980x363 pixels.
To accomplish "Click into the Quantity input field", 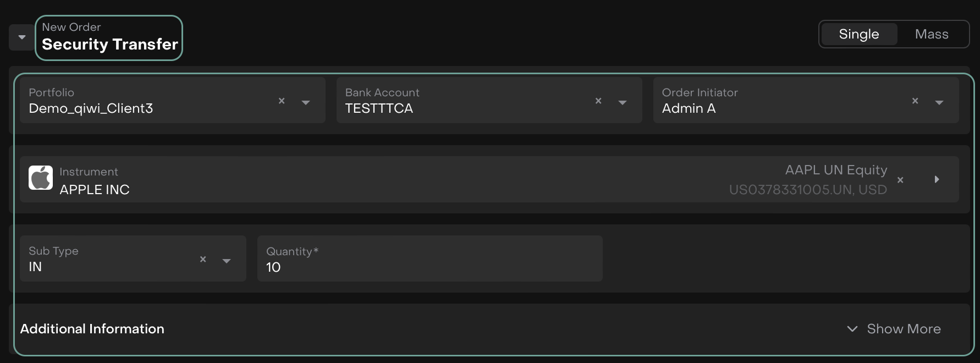I will point(429,267).
